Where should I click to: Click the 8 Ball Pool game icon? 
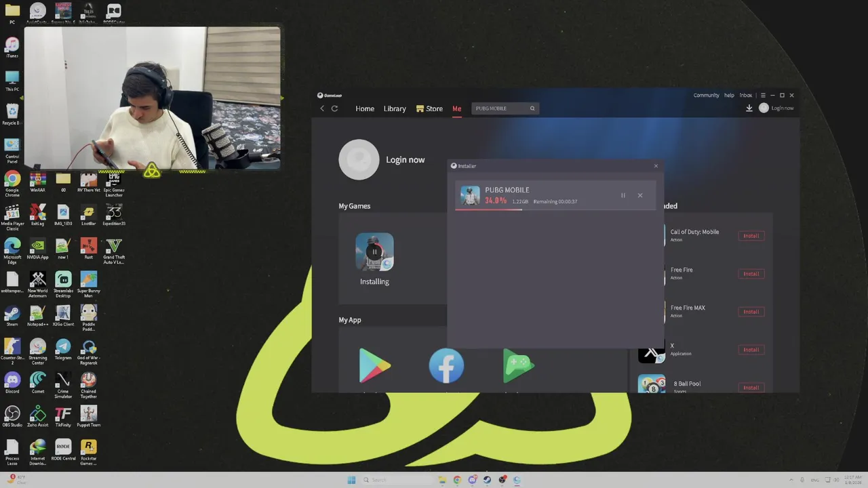pos(652,385)
